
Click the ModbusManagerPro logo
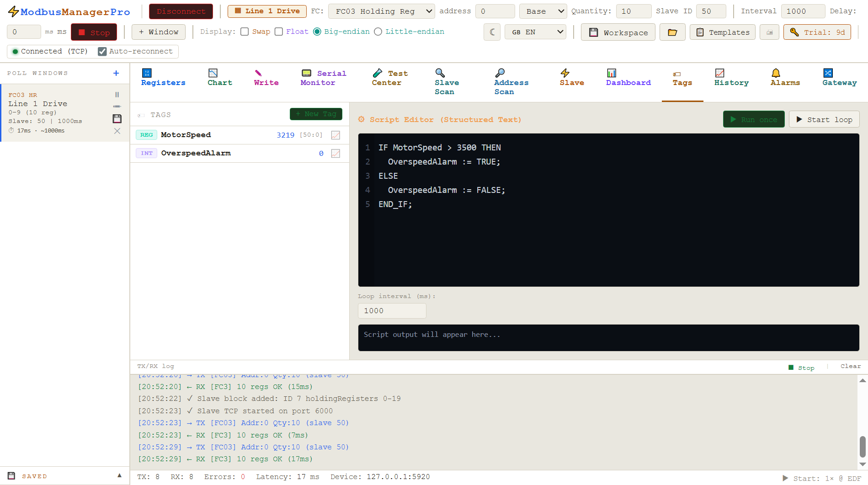[69, 12]
